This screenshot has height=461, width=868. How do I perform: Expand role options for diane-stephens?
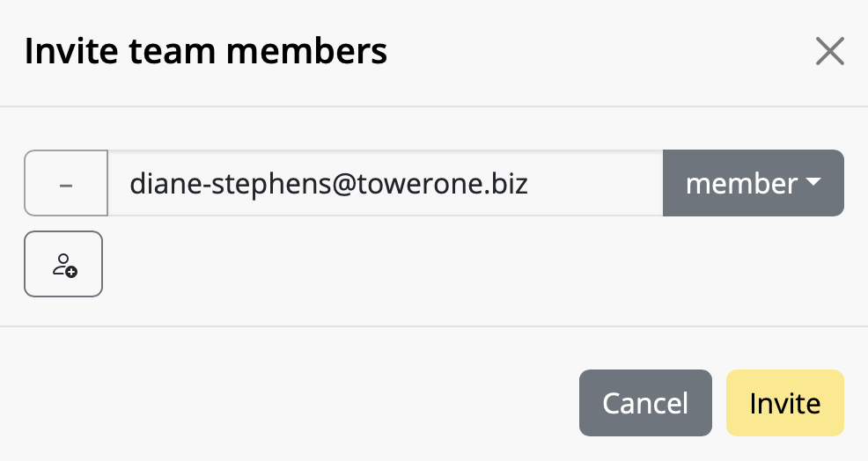tap(753, 183)
